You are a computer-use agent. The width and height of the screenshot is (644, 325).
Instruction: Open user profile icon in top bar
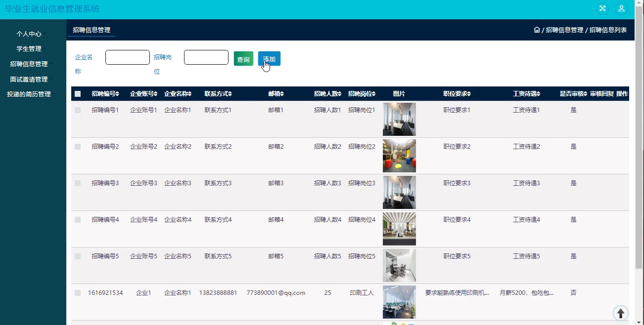point(621,8)
